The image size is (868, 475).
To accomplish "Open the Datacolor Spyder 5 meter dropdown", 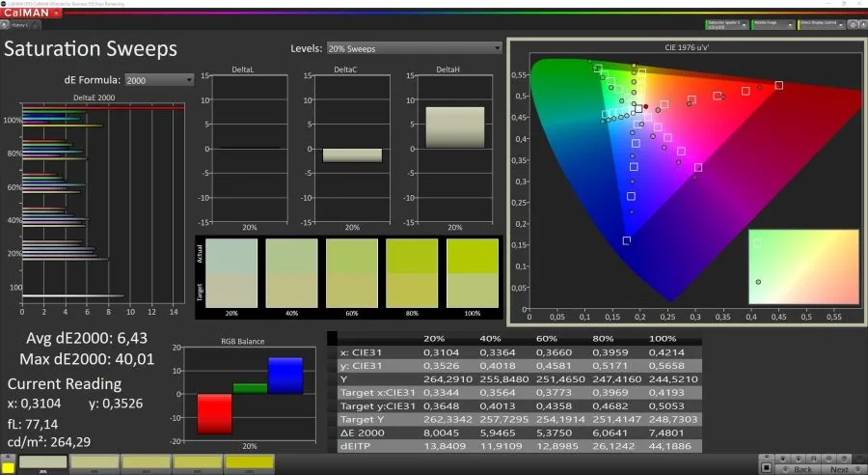I will pos(727,23).
